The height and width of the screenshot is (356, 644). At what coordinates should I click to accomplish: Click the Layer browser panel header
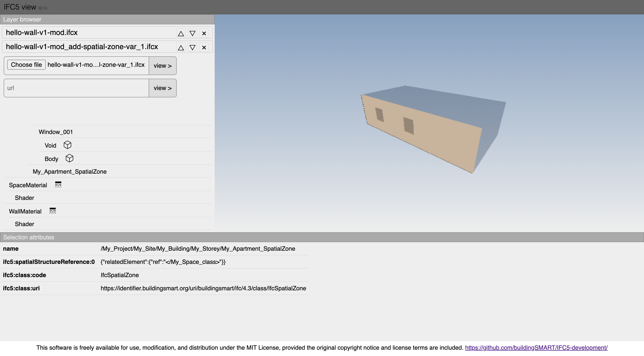tap(107, 20)
